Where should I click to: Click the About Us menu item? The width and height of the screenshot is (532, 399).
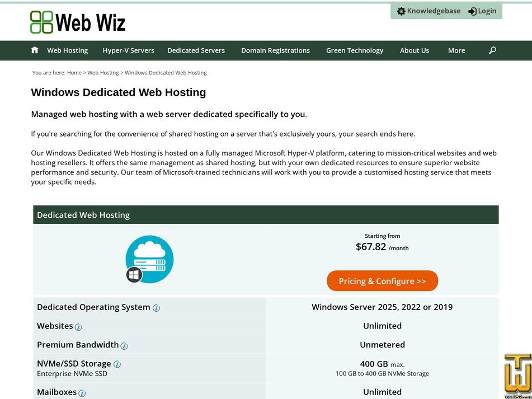pyautogui.click(x=415, y=50)
